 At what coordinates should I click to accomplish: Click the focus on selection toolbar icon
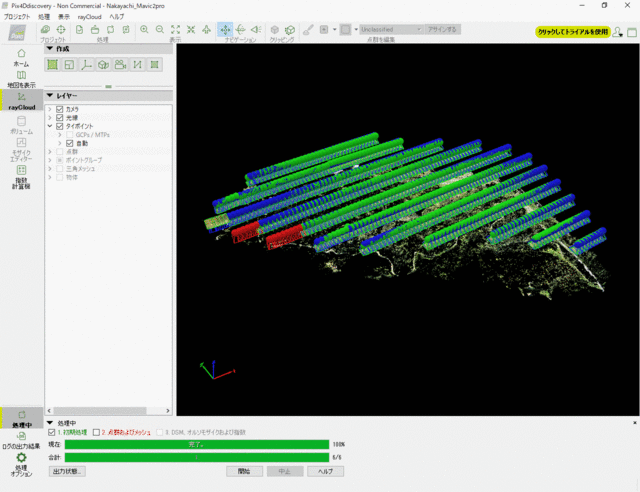[191, 29]
